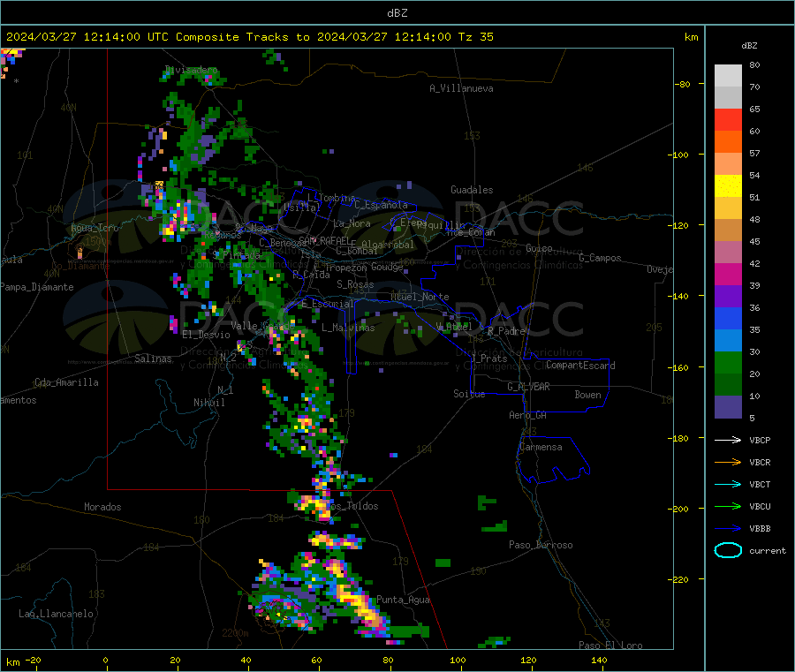This screenshot has width=795, height=672.
Task: Click the 'Paso_El_Loro' map label
Action: pyautogui.click(x=611, y=646)
